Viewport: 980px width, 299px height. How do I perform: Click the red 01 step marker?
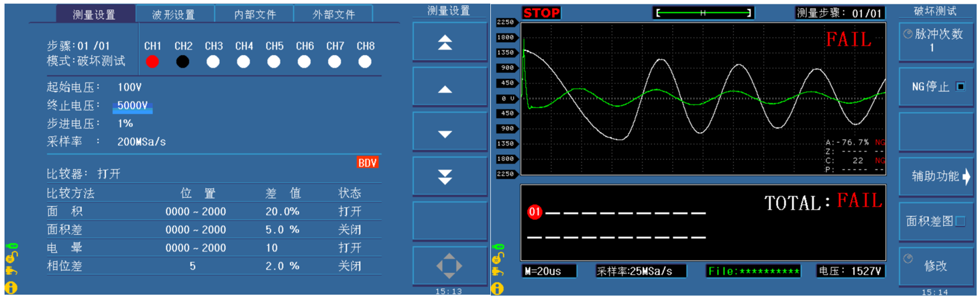[x=535, y=213]
